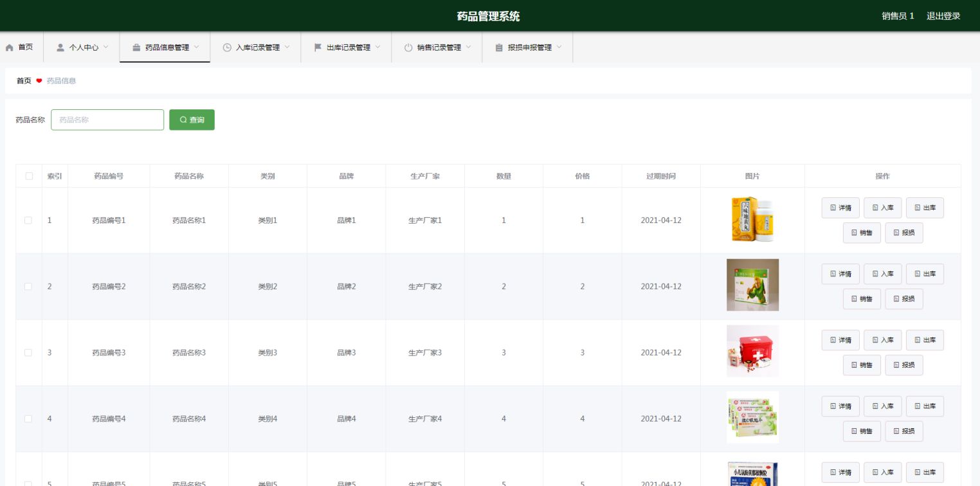Focus the 药品名称 search input field
980x486 pixels.
click(x=107, y=120)
